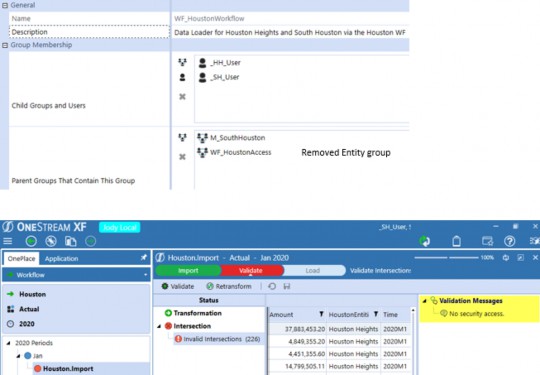Collapse the Group Membership section
Image resolution: width=540 pixels, height=375 pixels.
pyautogui.click(x=5, y=45)
